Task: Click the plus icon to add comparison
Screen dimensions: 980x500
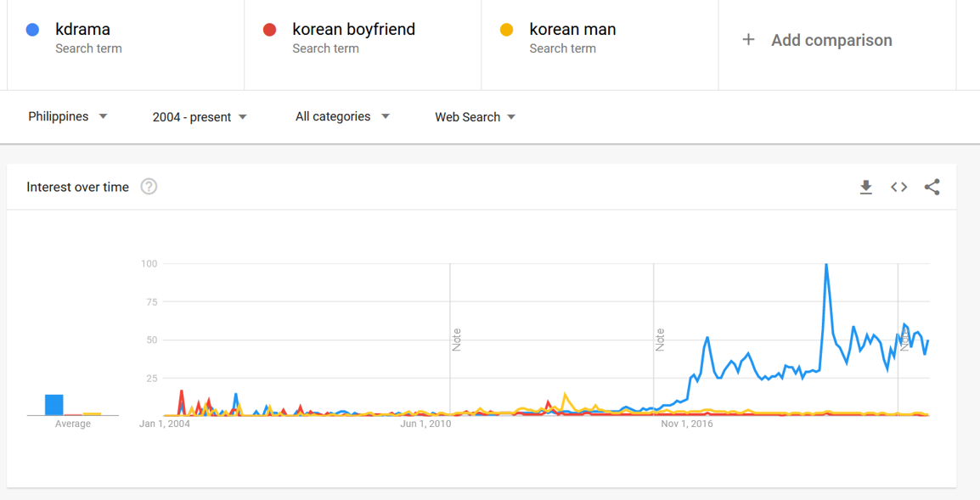Action: point(748,40)
